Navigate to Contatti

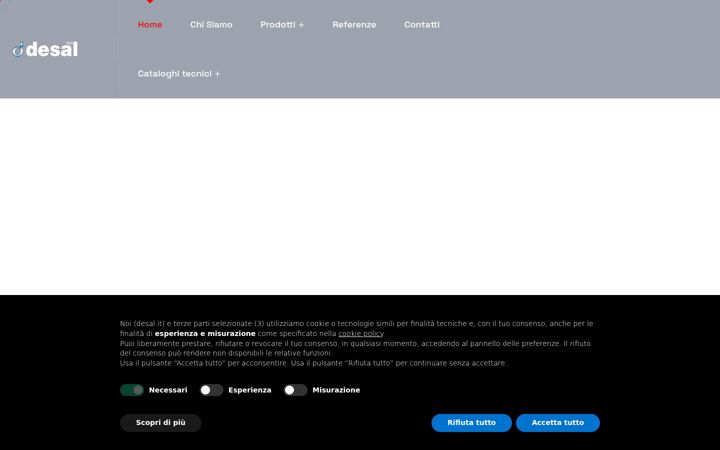pos(422,25)
